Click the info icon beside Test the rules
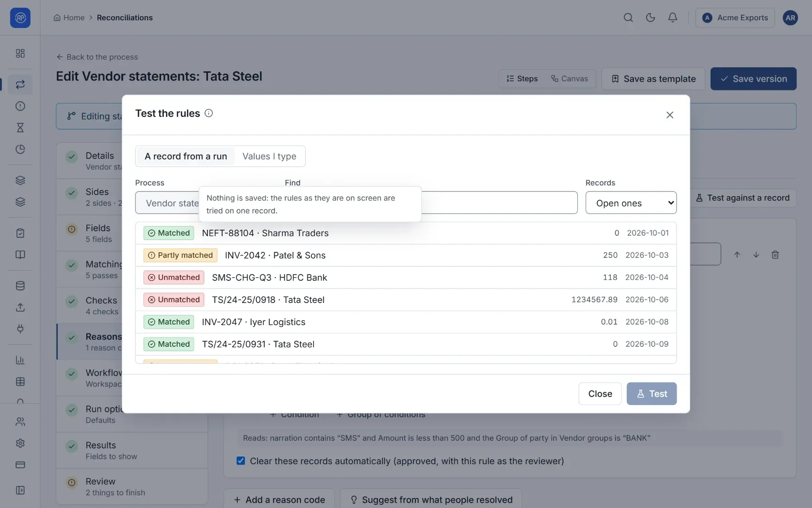812x508 pixels. click(x=208, y=113)
